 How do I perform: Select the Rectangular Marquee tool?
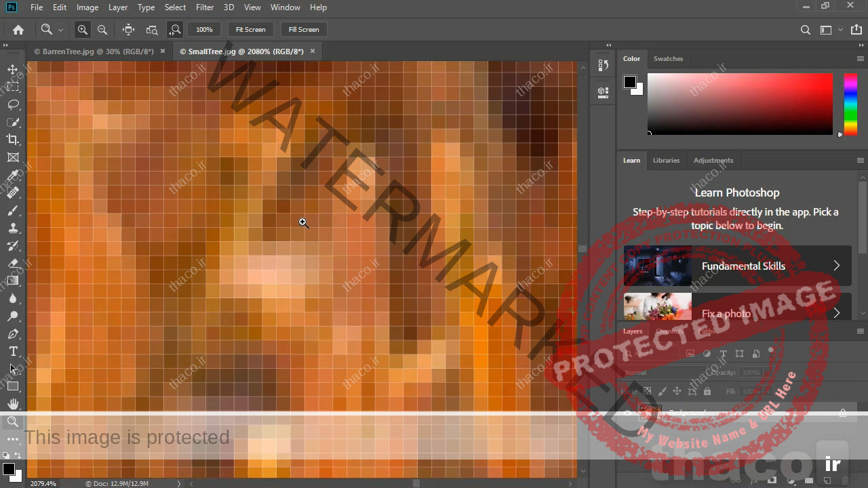click(x=13, y=87)
